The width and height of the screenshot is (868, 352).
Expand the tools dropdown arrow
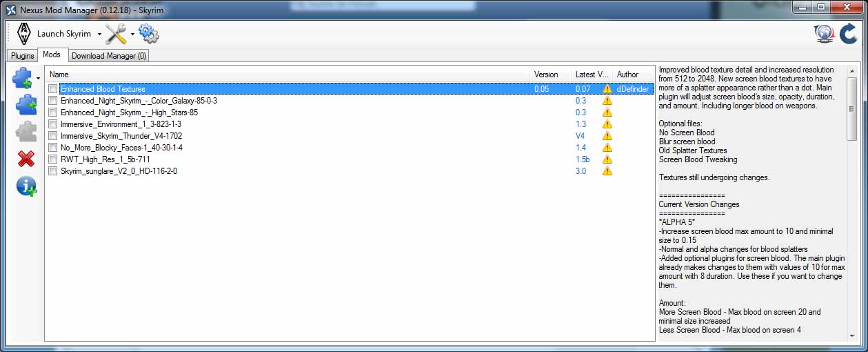[x=132, y=35]
